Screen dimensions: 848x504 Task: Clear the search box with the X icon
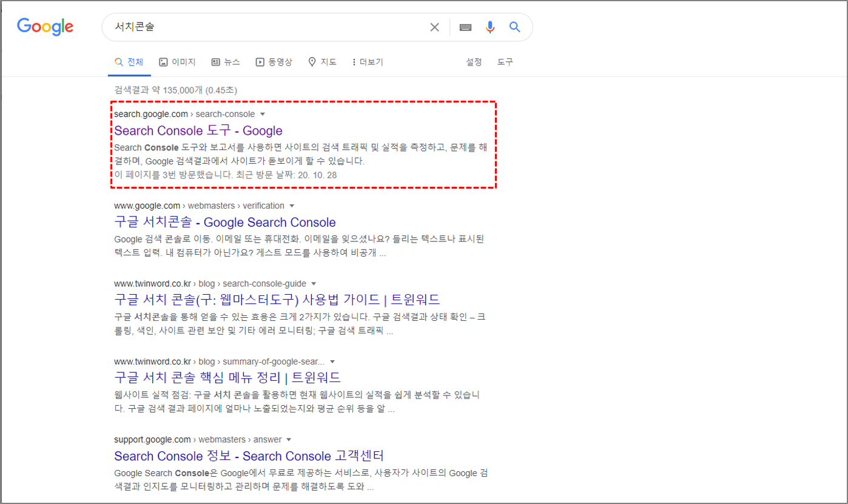tap(434, 27)
